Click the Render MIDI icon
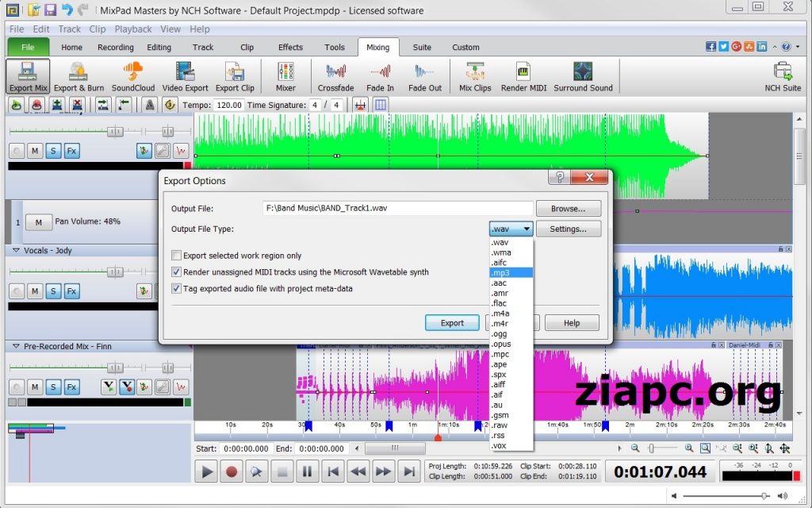Image resolution: width=812 pixels, height=508 pixels. click(x=523, y=76)
